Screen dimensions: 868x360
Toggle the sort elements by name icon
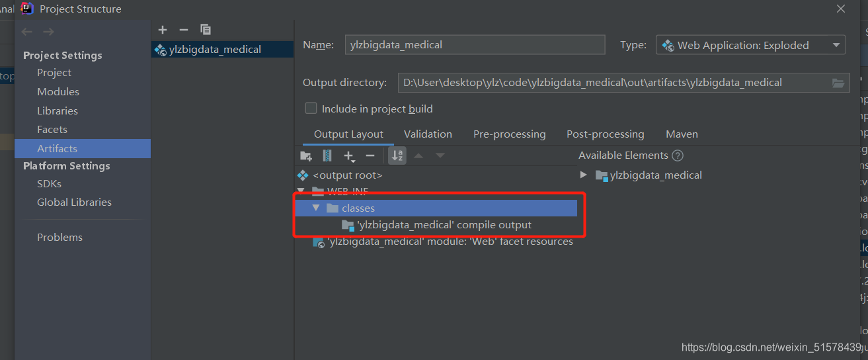[x=397, y=156]
